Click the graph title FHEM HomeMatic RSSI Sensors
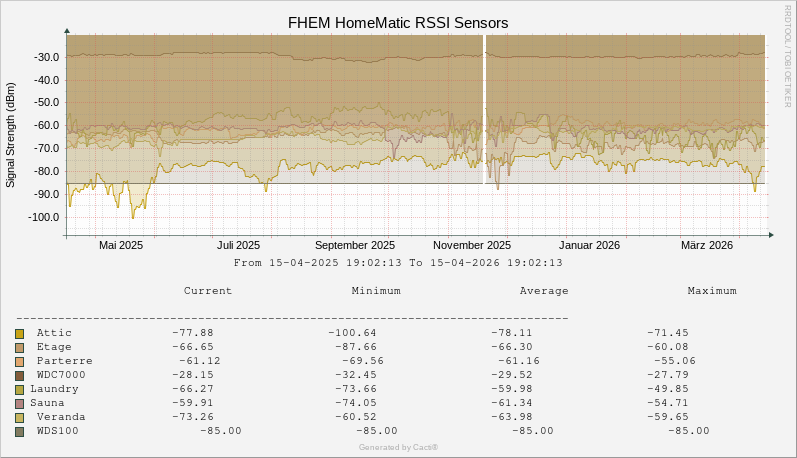Viewport: 797px width, 458px height. 398,22
